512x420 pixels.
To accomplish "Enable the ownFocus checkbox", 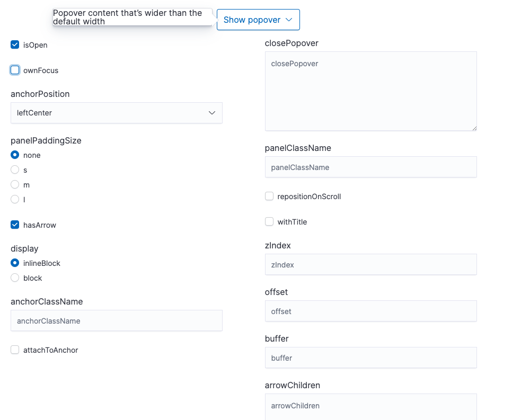I will click(15, 70).
